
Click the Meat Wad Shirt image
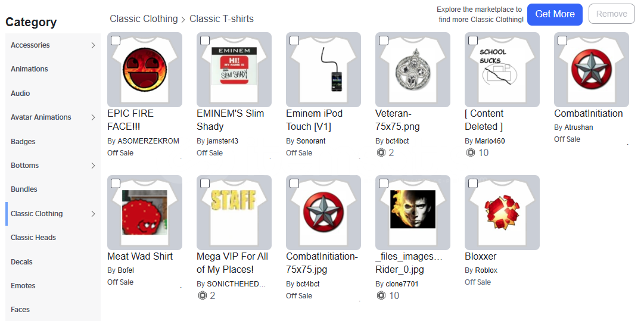click(145, 213)
